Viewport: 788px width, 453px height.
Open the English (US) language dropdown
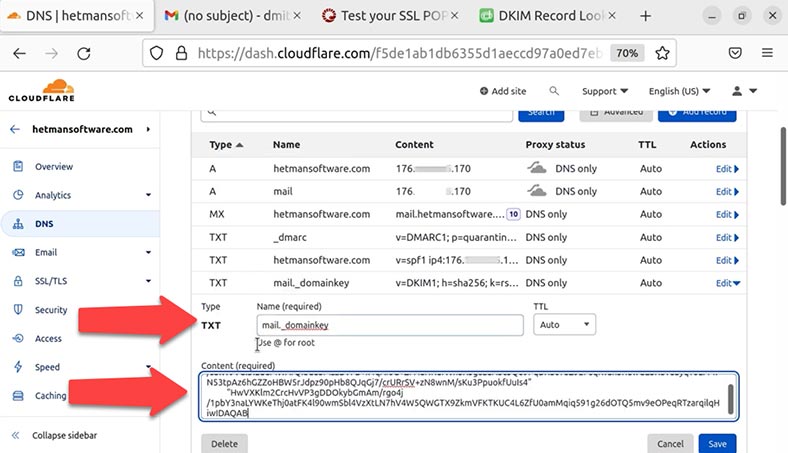(679, 91)
